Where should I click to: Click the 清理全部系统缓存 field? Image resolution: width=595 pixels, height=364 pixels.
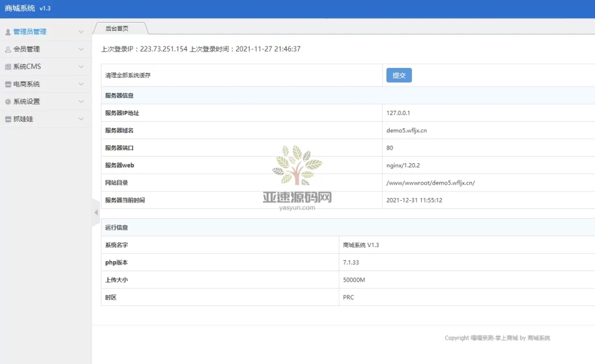pyautogui.click(x=232, y=75)
